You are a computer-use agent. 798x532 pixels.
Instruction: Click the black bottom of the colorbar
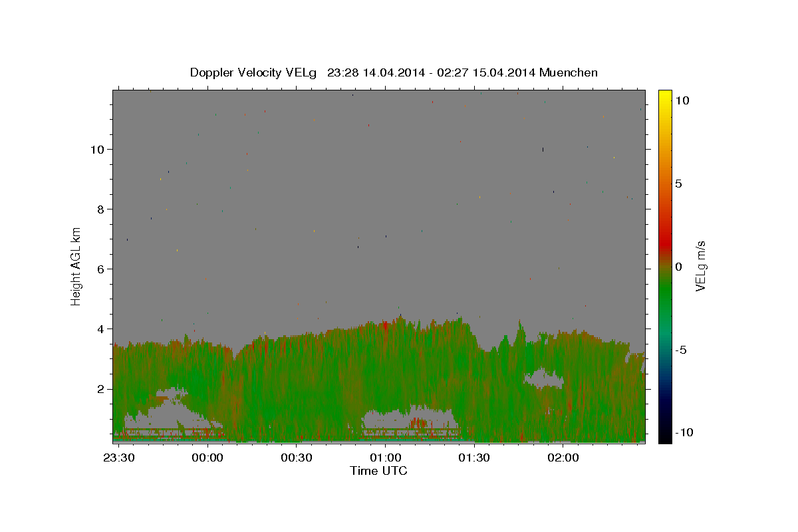pos(665,438)
